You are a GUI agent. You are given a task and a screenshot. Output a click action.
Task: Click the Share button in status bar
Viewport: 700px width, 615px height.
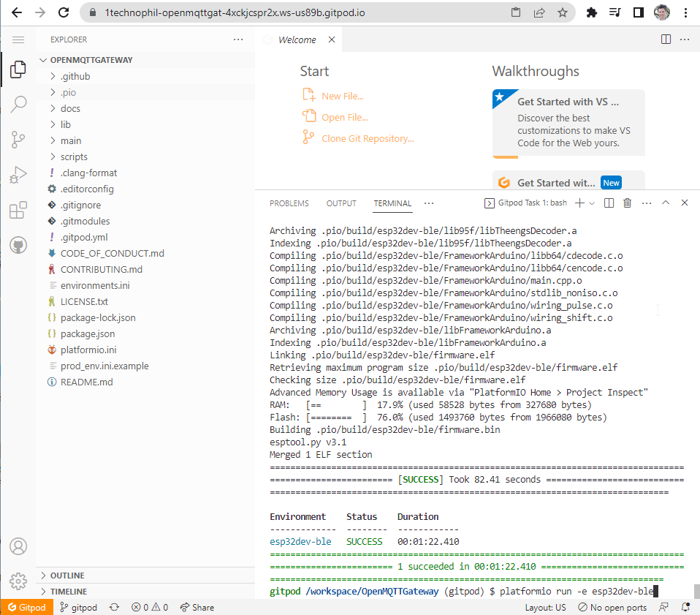pyautogui.click(x=197, y=608)
